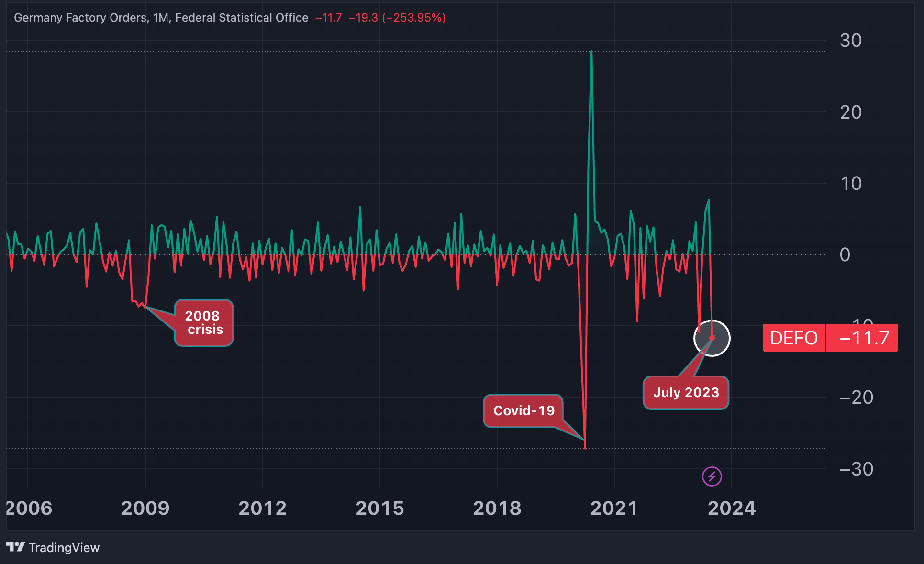Click the 0 label on price scale
924x564 pixels.
(845, 255)
